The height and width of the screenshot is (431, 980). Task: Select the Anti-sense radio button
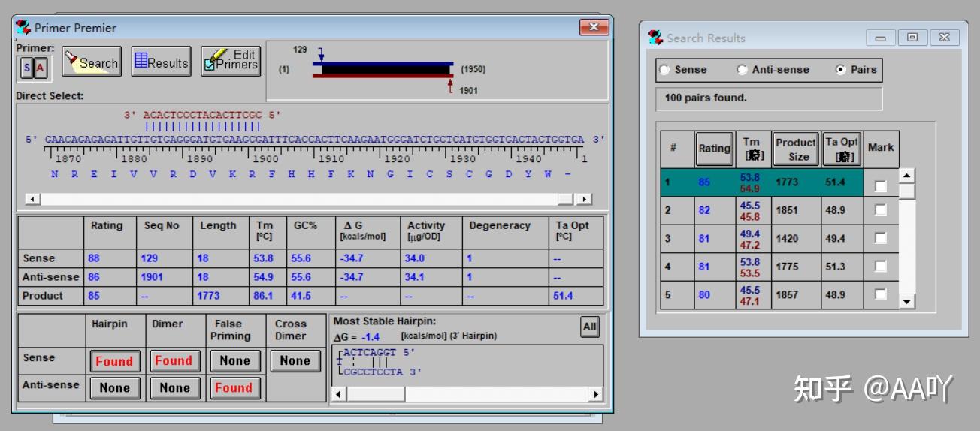tap(743, 70)
